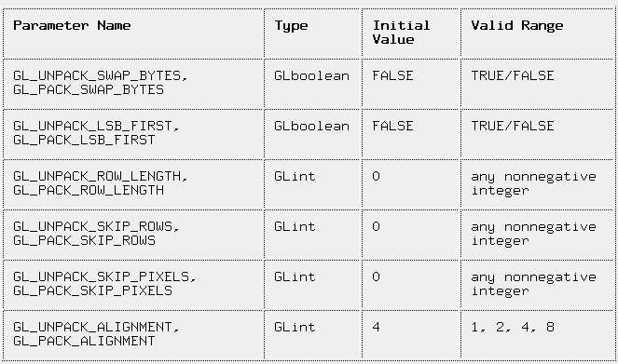Click GLboolean type in SWAP_BYTES row
Viewport: 618px width, 364px height.
coord(311,75)
